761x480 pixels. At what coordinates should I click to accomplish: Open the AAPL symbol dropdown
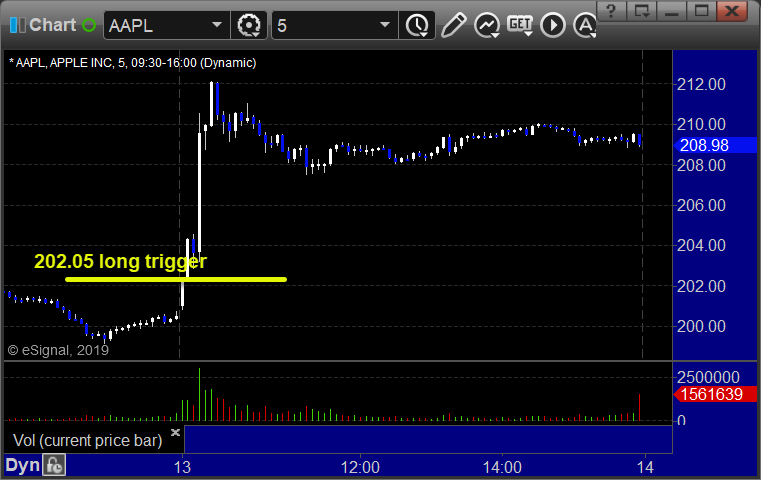point(216,25)
